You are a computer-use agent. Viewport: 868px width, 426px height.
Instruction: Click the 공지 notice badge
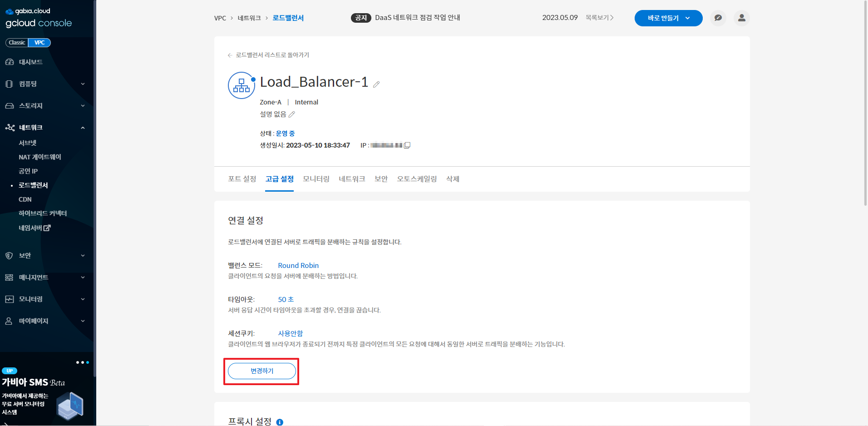pos(361,18)
